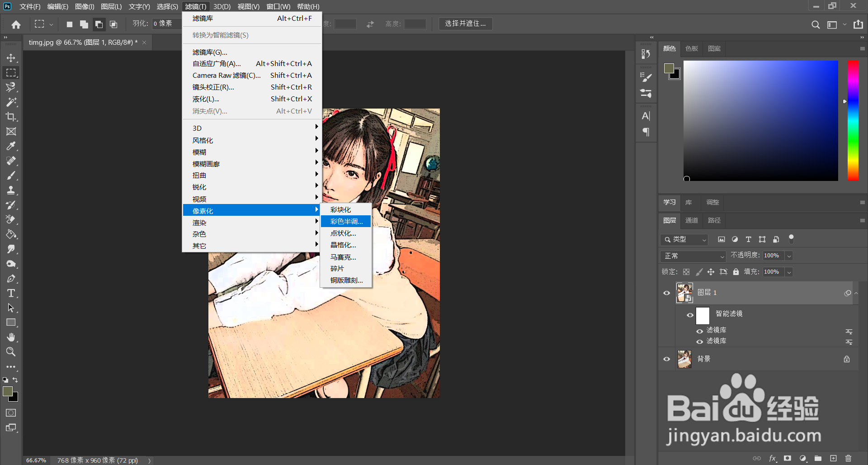Click the hue spectrum slider bar

[x=853, y=121]
